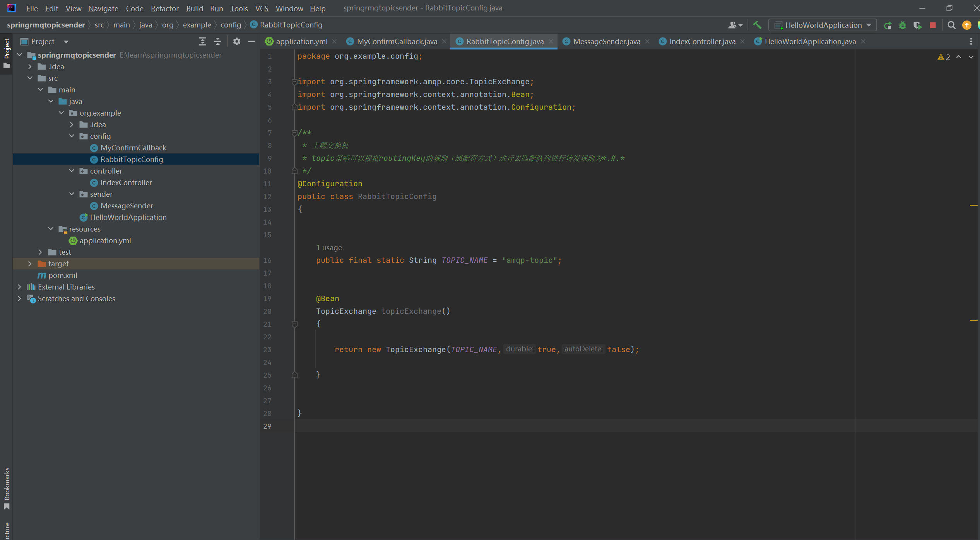Jump to the next highlighted warning arrow
The image size is (980, 540).
click(971, 57)
